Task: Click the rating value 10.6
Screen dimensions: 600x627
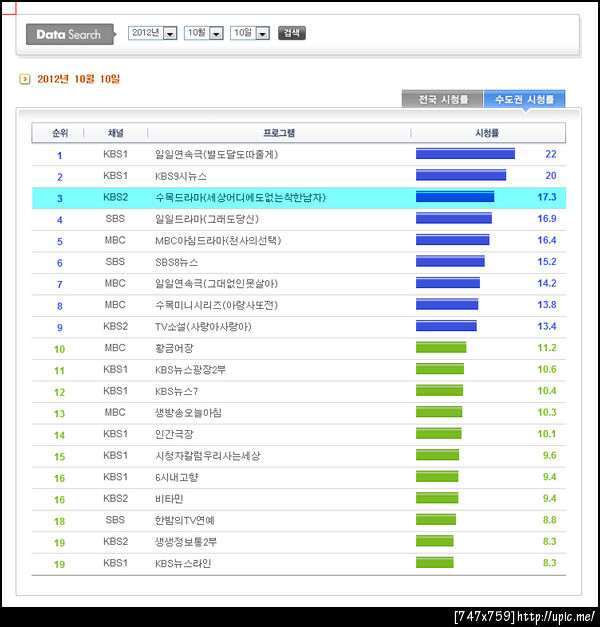Action: (547, 369)
